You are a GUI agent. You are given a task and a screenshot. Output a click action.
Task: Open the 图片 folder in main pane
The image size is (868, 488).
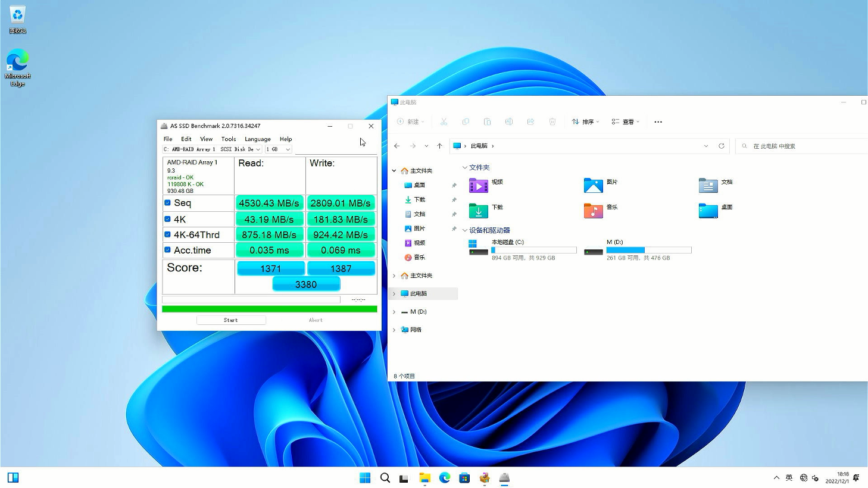pyautogui.click(x=601, y=185)
